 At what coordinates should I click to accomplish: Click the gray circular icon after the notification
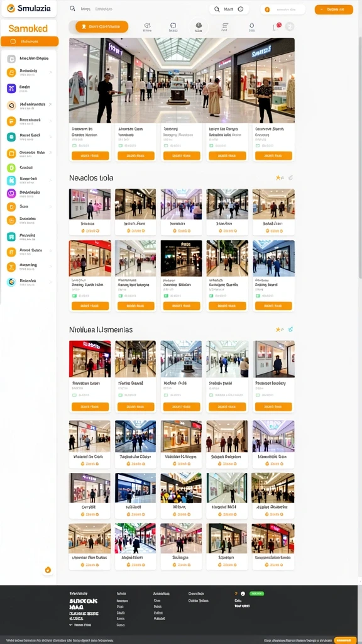pyautogui.click(x=290, y=26)
